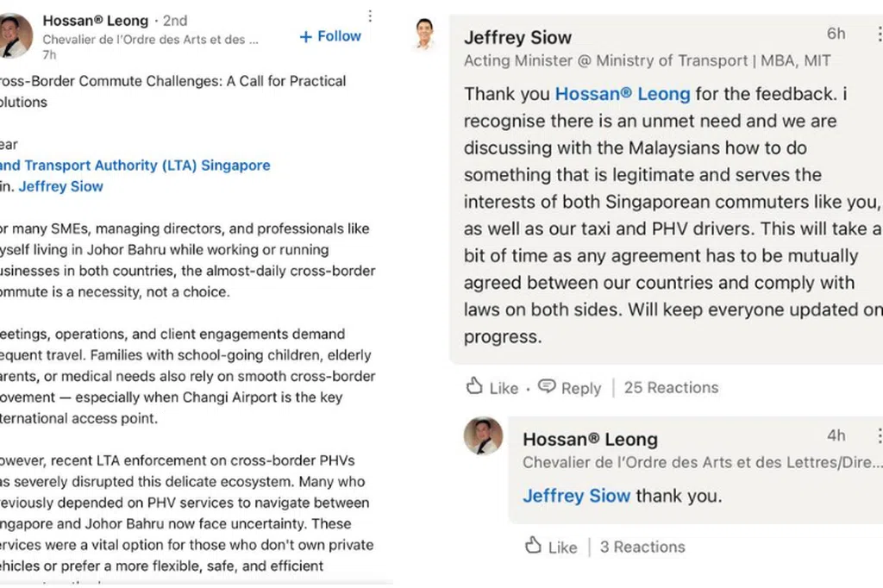The image size is (883, 588).
Task: Open Hossan Leong's post profile photo
Action: pyautogui.click(x=15, y=36)
